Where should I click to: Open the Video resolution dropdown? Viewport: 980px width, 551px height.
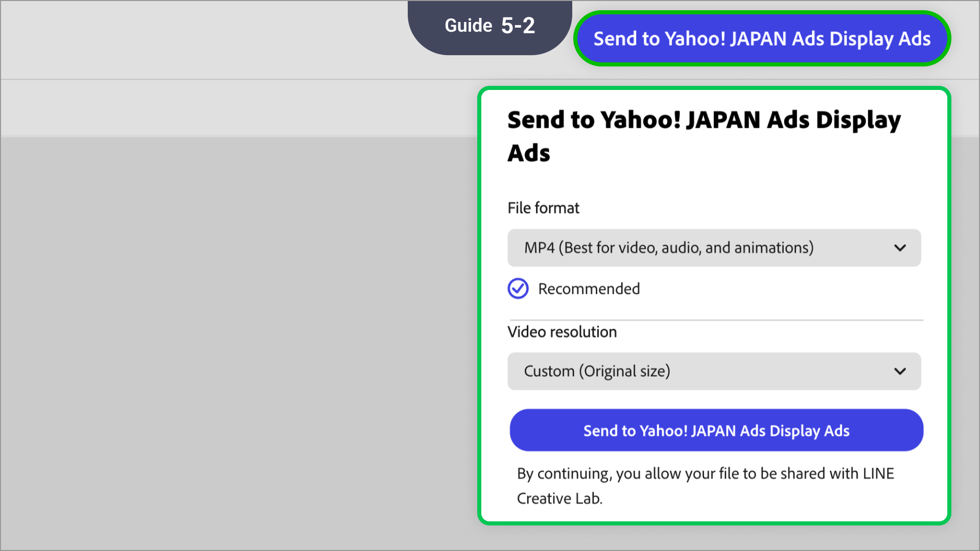click(x=714, y=371)
